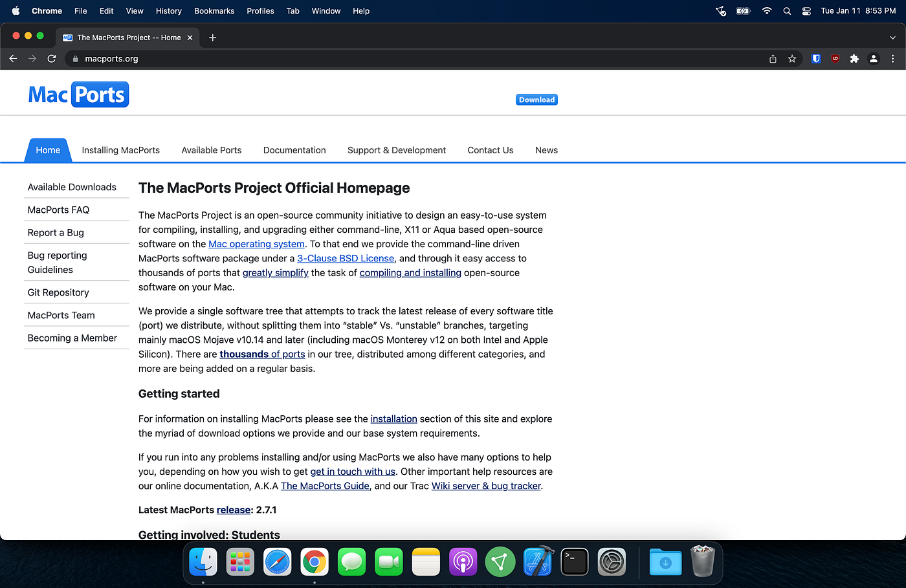Open Bug reporting Guidelines link
This screenshot has height=588, width=906.
click(57, 262)
